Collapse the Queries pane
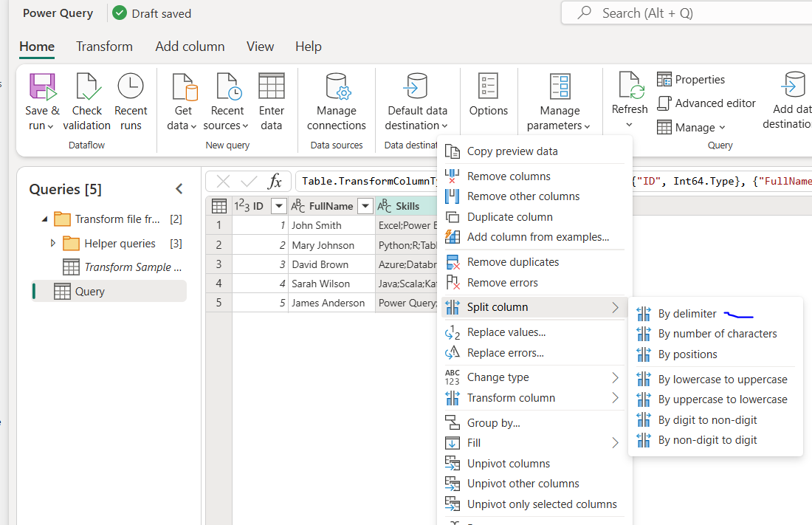Screen dimensions: 812x525 point(179,189)
